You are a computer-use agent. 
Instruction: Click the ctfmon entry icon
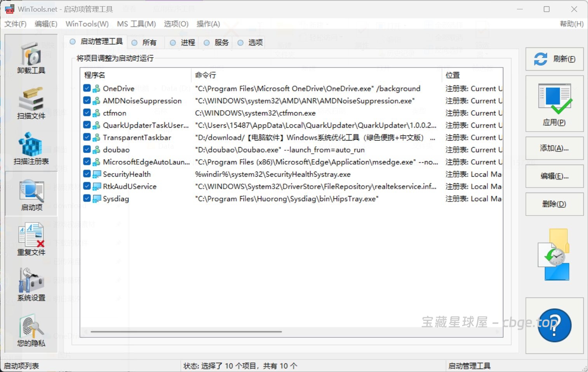[96, 113]
